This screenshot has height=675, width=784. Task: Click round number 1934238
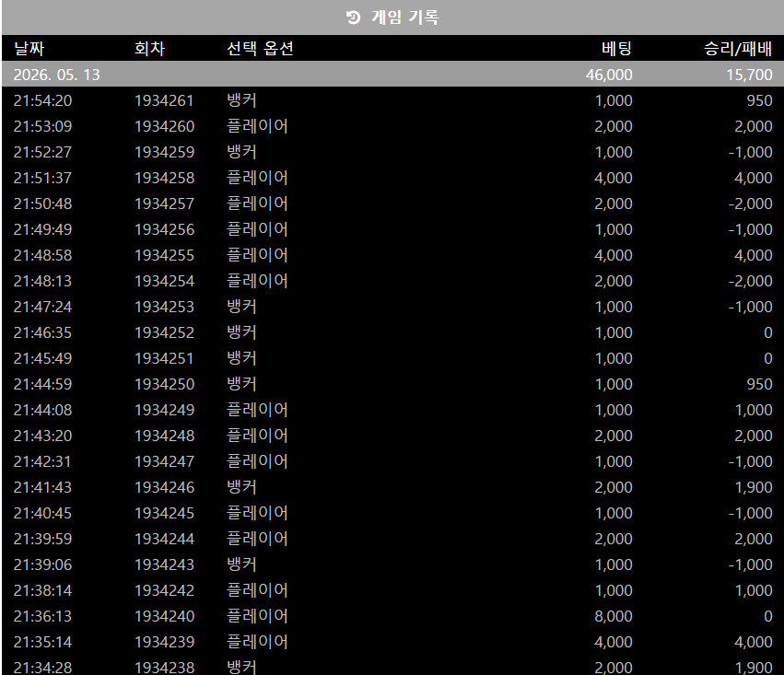[x=164, y=668]
